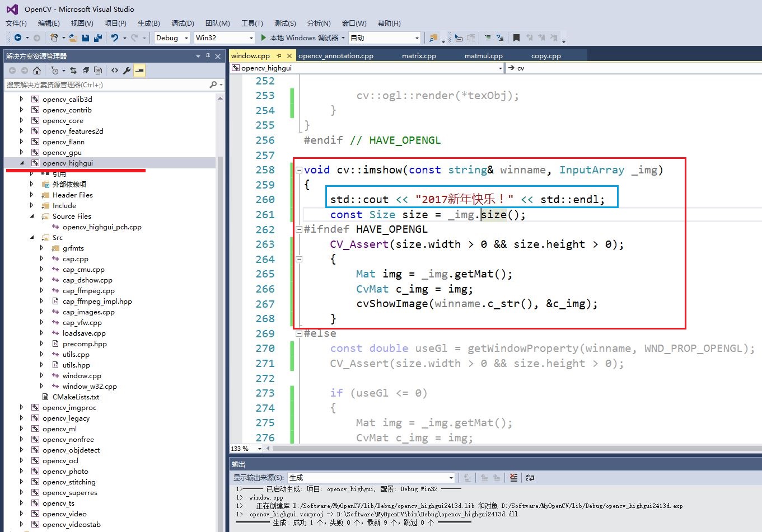Open the opencv_highgui scope dropdown above the editor
This screenshot has height=532, width=762.
(367, 68)
